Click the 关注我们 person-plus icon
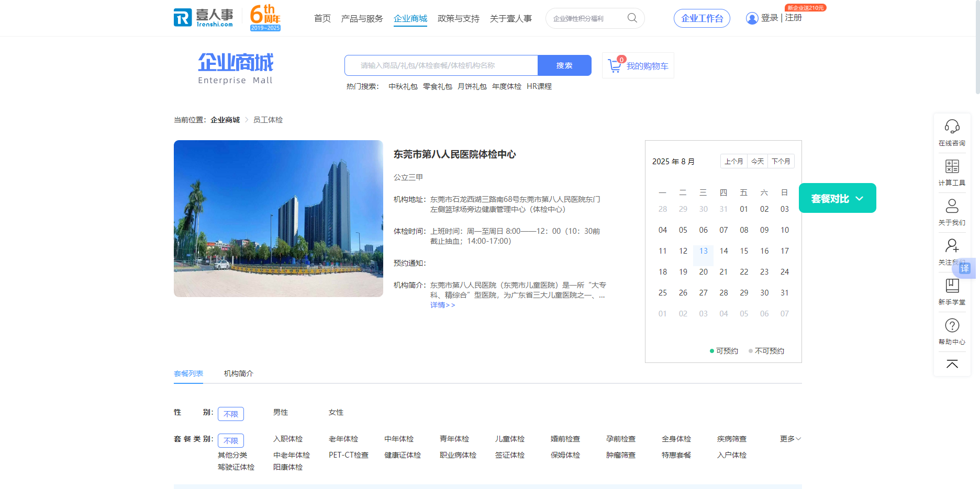The height and width of the screenshot is (489, 980). [x=952, y=245]
